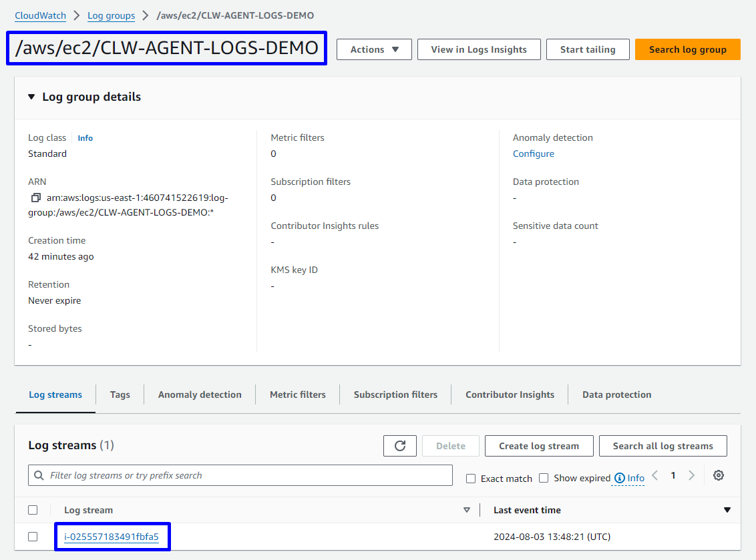Open the i-025557183491fbfa5 log stream link

point(112,537)
